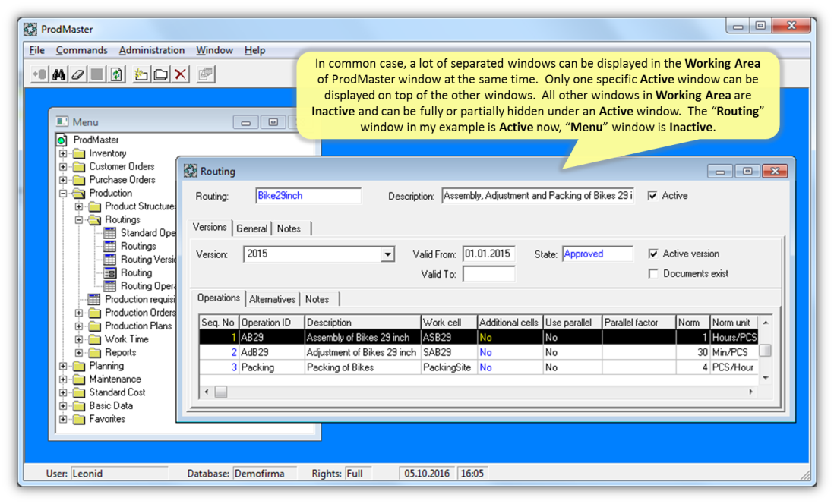Click the red X Delete toolbar icon

tap(180, 74)
